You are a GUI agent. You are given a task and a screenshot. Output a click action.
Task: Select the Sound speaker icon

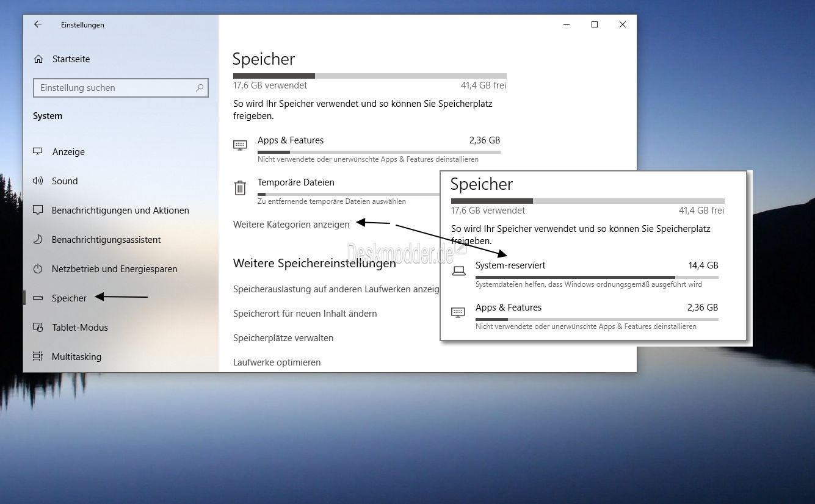click(x=38, y=181)
